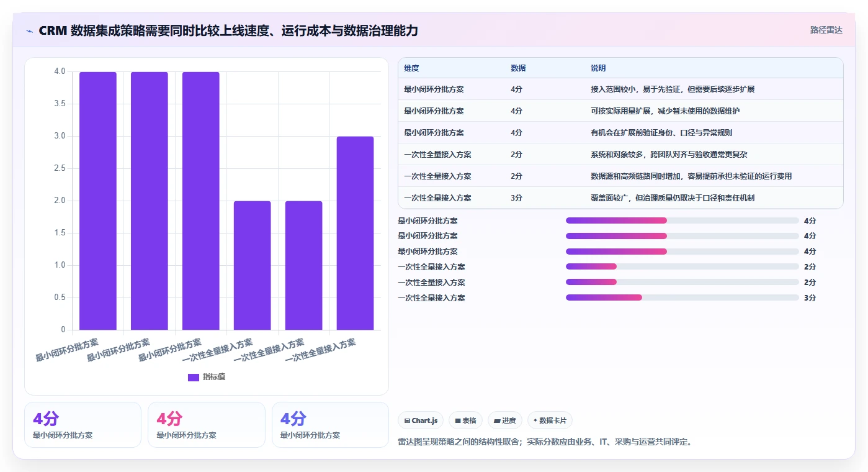Viewport: 868px width, 472px height.
Task: Click the 进度 chip
Action: point(505,420)
